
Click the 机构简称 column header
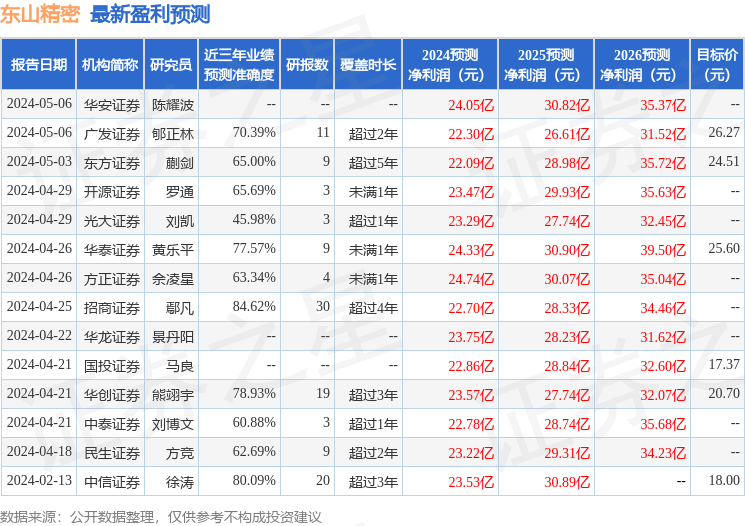point(110,65)
